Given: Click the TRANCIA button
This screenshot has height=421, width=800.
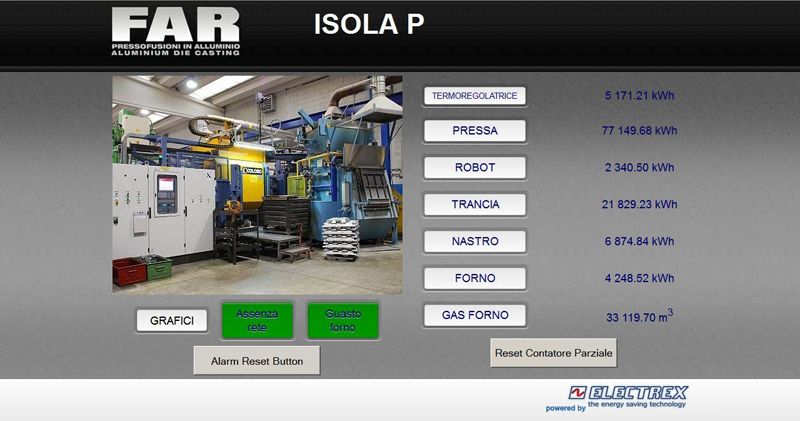Looking at the screenshot, I should point(475,204).
